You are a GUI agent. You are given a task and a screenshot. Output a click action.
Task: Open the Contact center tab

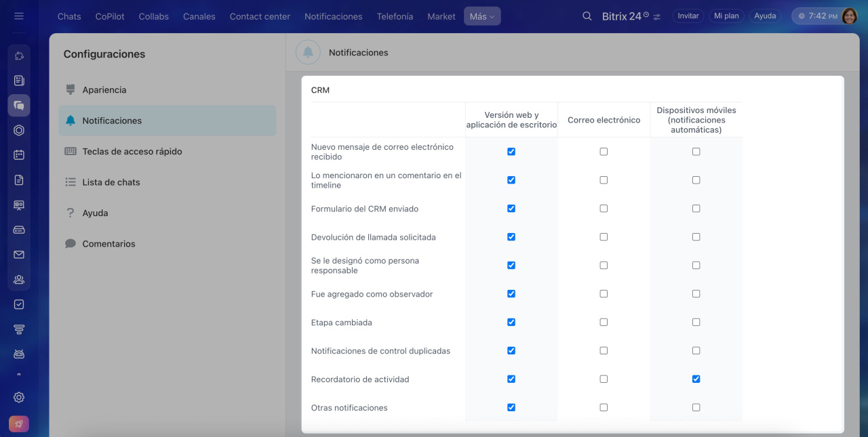click(x=260, y=16)
